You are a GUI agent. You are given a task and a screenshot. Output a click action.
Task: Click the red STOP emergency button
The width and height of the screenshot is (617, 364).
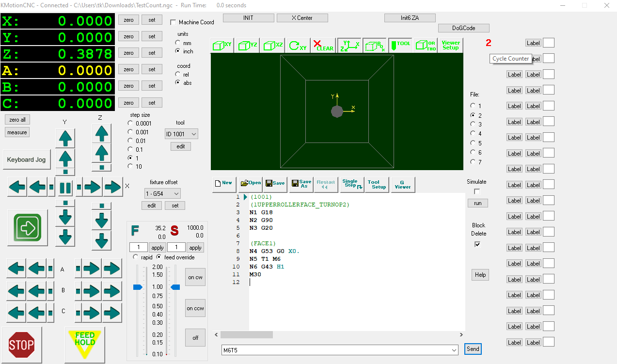tap(21, 344)
